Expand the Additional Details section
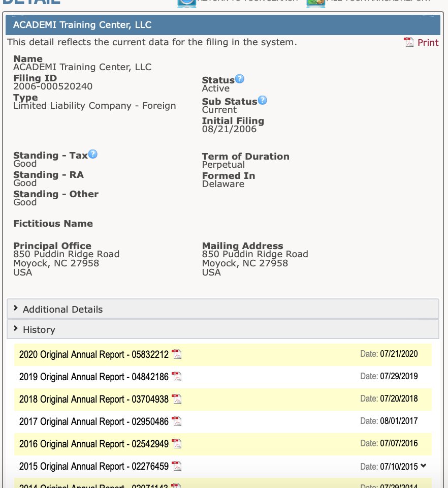 coord(223,309)
